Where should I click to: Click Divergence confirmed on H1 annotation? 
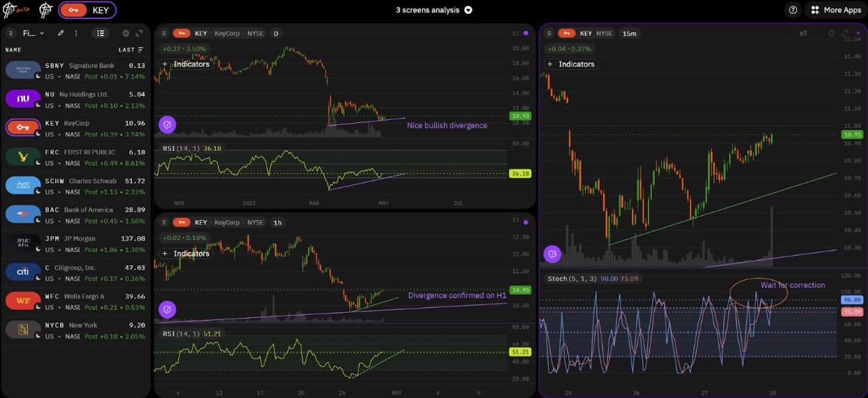point(457,295)
